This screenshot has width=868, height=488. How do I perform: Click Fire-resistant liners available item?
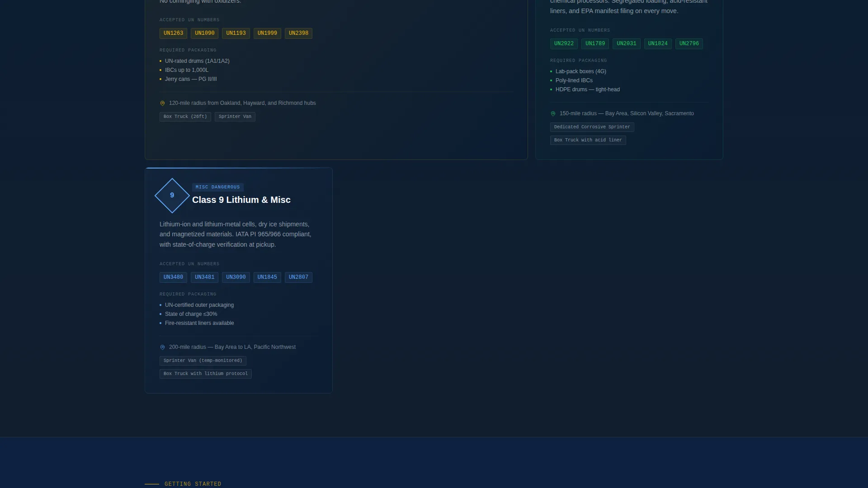coord(199,323)
